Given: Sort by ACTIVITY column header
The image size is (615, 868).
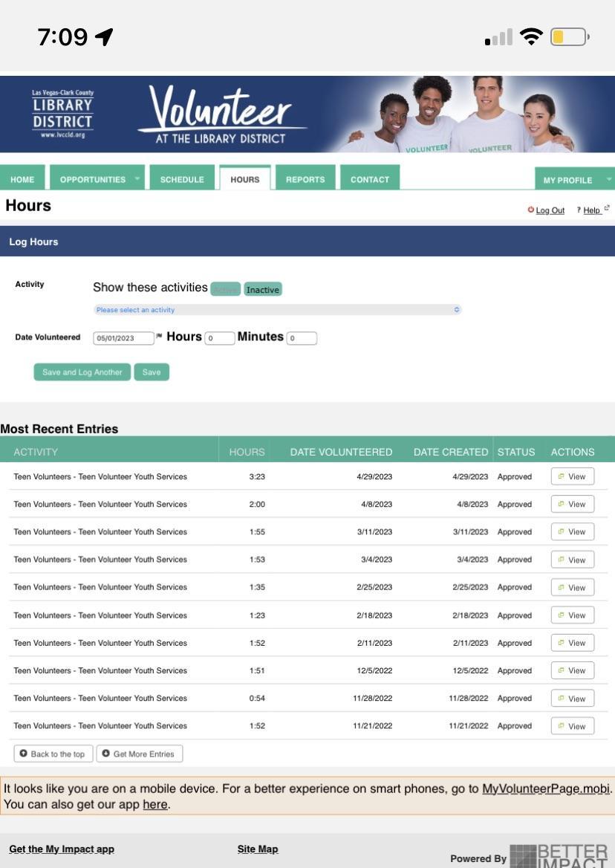Looking at the screenshot, I should 36,452.
